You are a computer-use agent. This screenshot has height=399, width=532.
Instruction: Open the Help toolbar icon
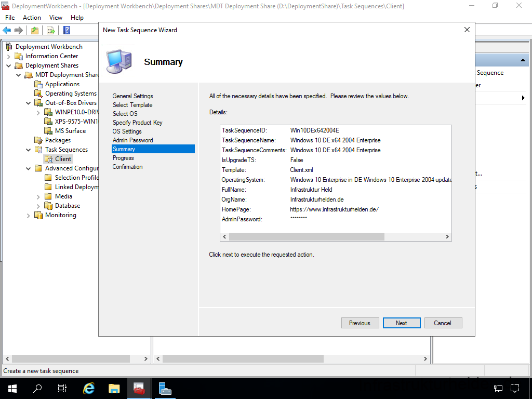67,30
